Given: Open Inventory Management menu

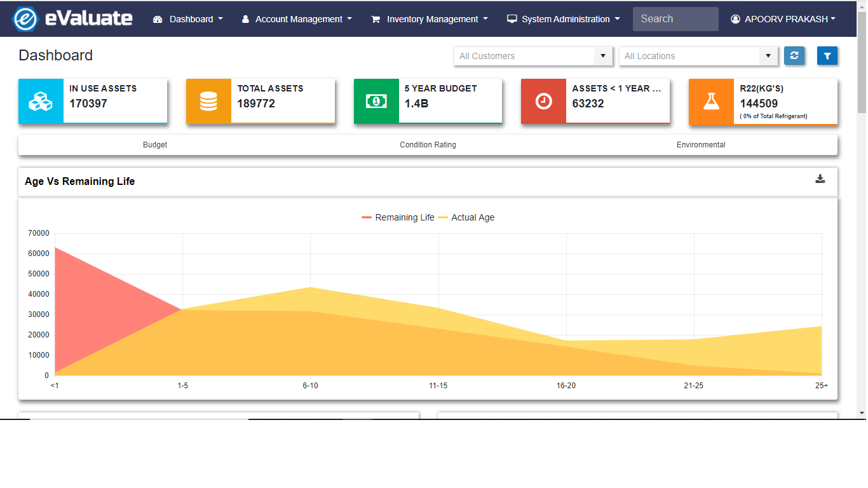Looking at the screenshot, I should [x=430, y=19].
